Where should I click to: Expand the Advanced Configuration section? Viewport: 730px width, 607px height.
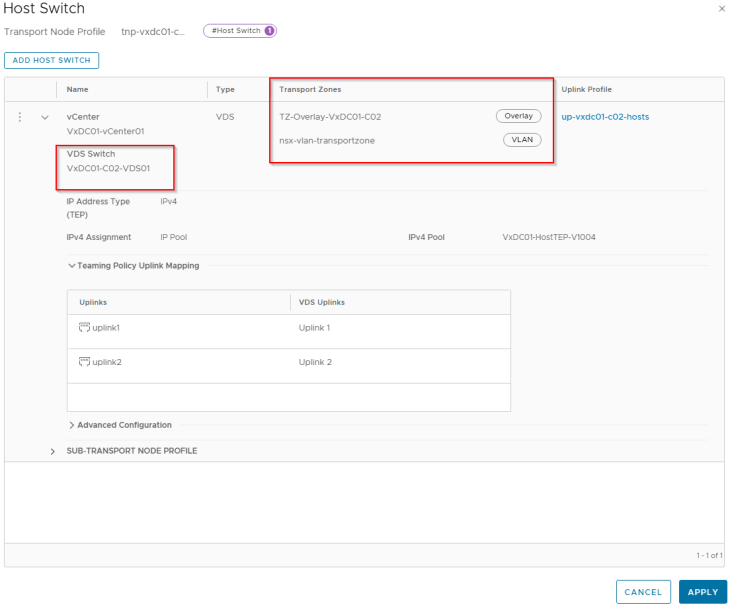click(71, 425)
